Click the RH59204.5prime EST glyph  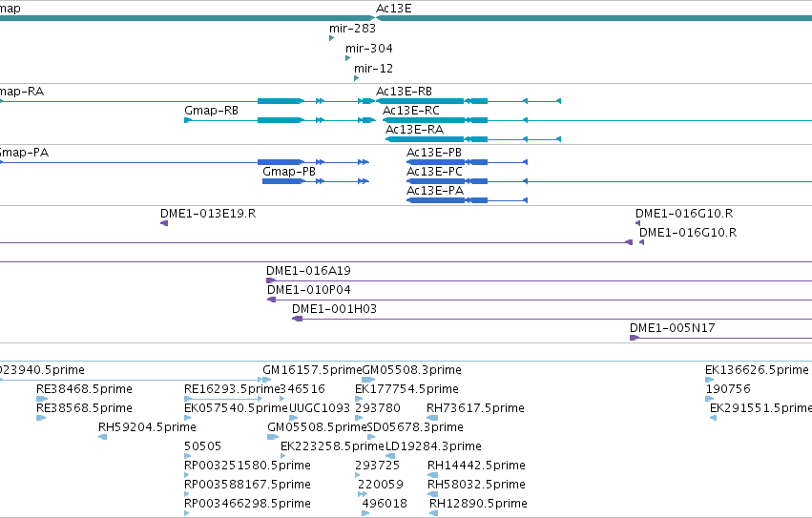(102, 437)
